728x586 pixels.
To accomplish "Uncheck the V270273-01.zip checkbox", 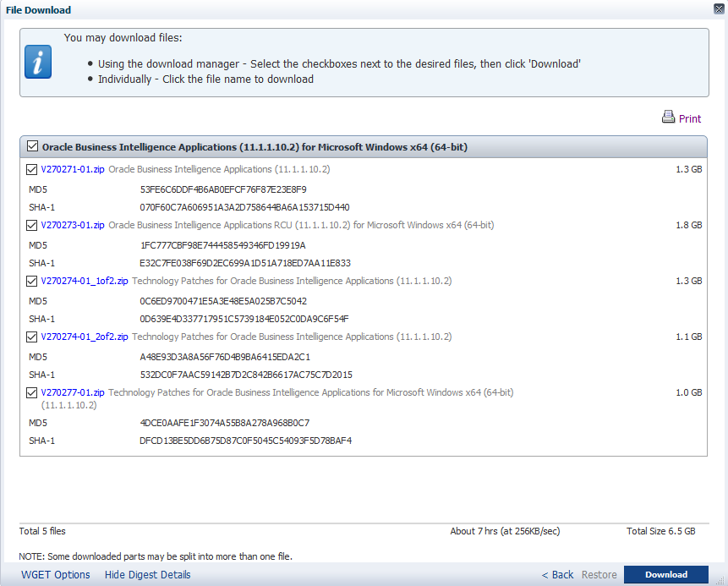I will click(x=31, y=225).
